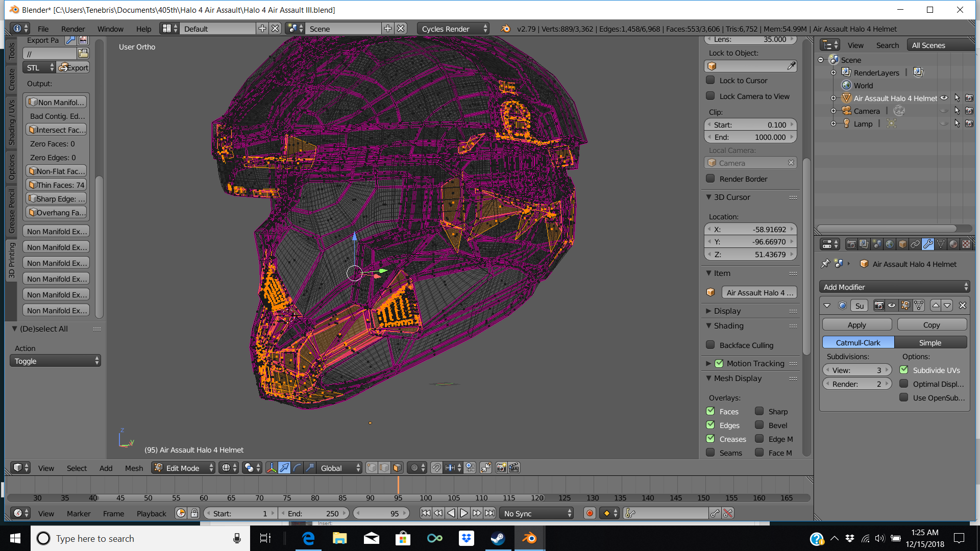Pick lock-to-object with the eyedropper
This screenshot has height=551, width=980.
(x=791, y=66)
